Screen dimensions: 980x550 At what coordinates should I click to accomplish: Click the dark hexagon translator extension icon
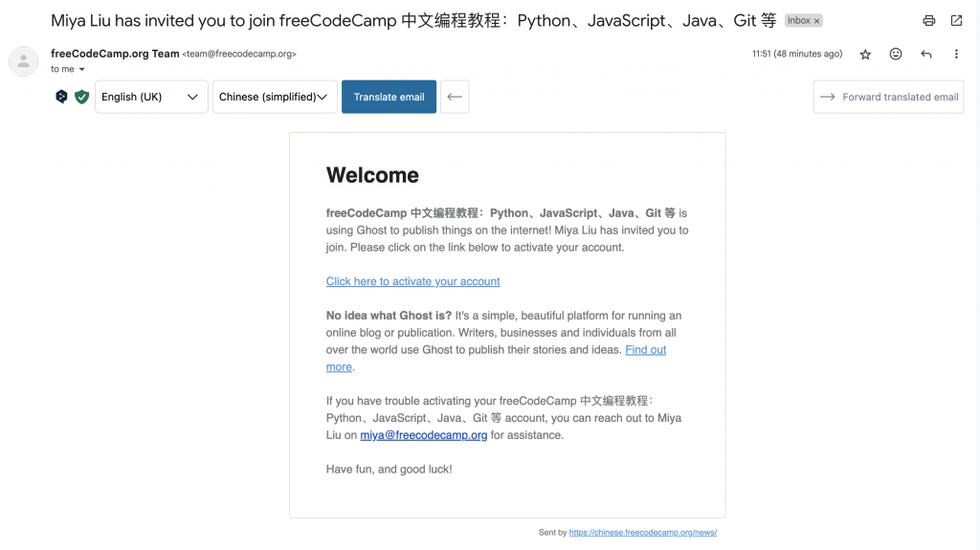click(61, 97)
